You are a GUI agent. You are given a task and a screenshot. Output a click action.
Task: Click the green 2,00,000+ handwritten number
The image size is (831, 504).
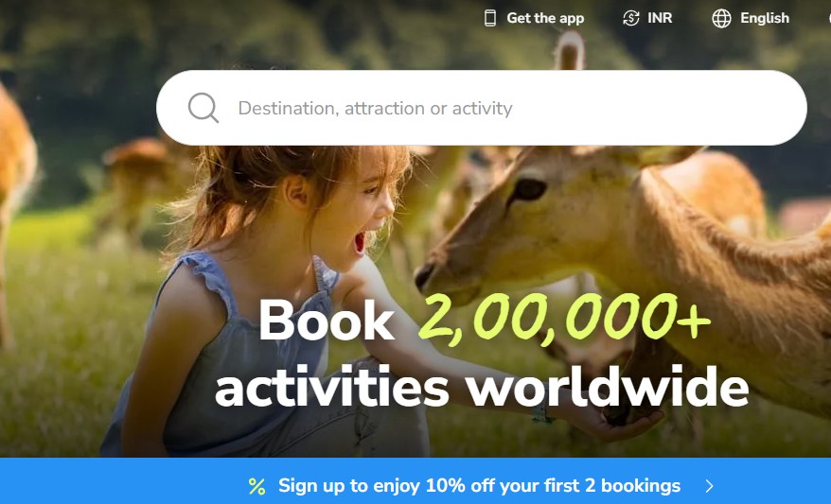tap(564, 319)
